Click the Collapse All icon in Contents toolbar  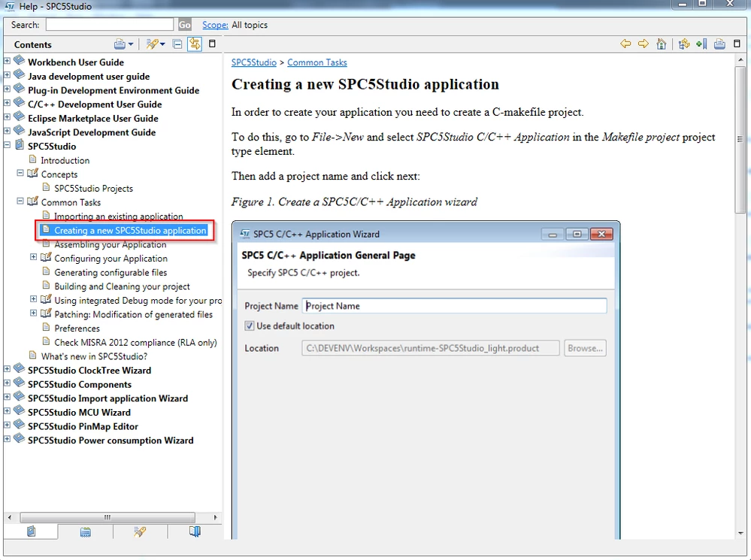tap(177, 44)
